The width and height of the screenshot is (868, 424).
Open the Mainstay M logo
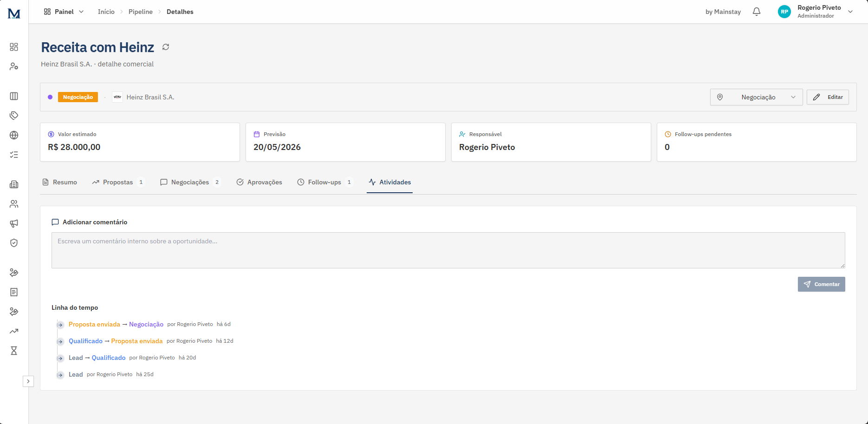pyautogui.click(x=14, y=13)
